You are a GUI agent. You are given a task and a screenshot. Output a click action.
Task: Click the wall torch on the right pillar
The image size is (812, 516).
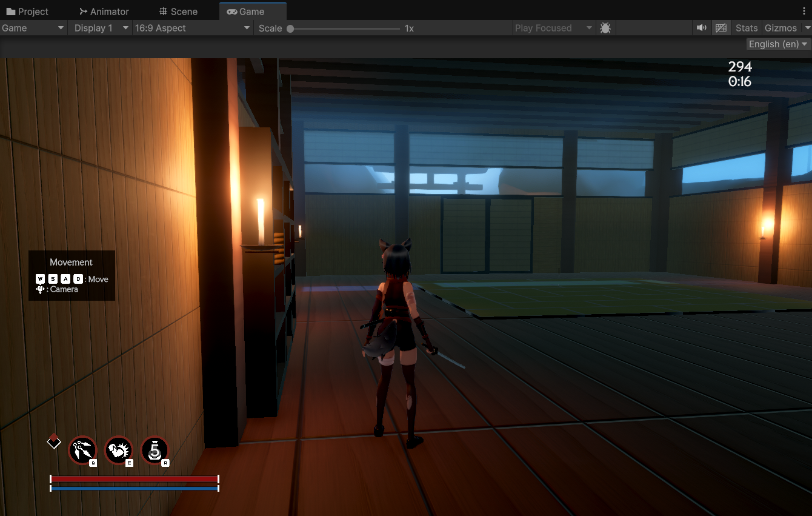(765, 227)
